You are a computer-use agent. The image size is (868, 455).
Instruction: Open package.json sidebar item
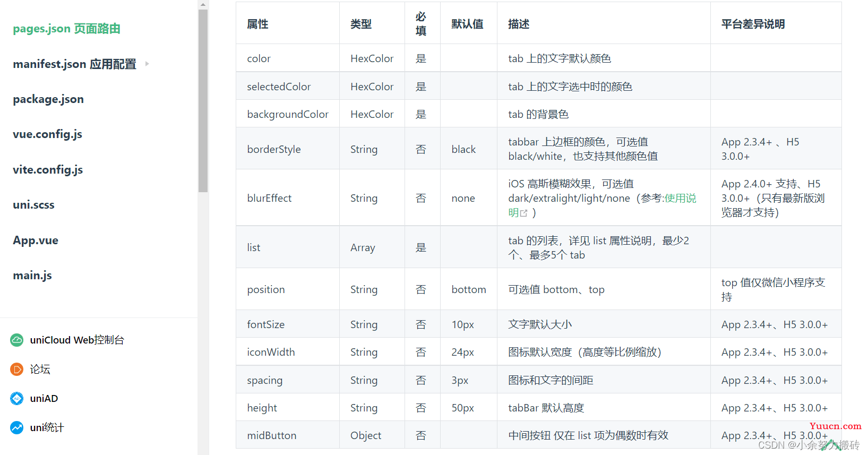(x=48, y=99)
